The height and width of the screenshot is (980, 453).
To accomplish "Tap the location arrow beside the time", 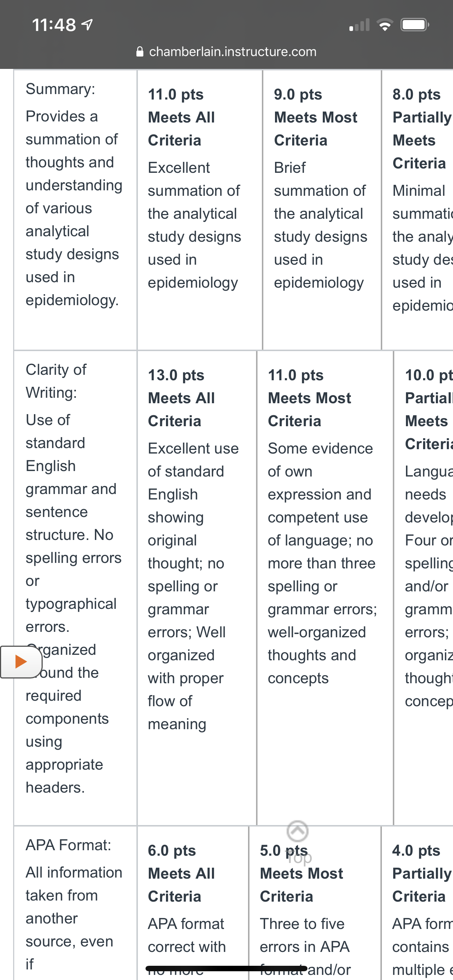I will click(87, 25).
